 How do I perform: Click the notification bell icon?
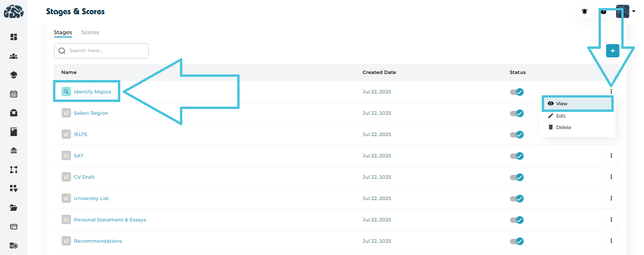[585, 11]
